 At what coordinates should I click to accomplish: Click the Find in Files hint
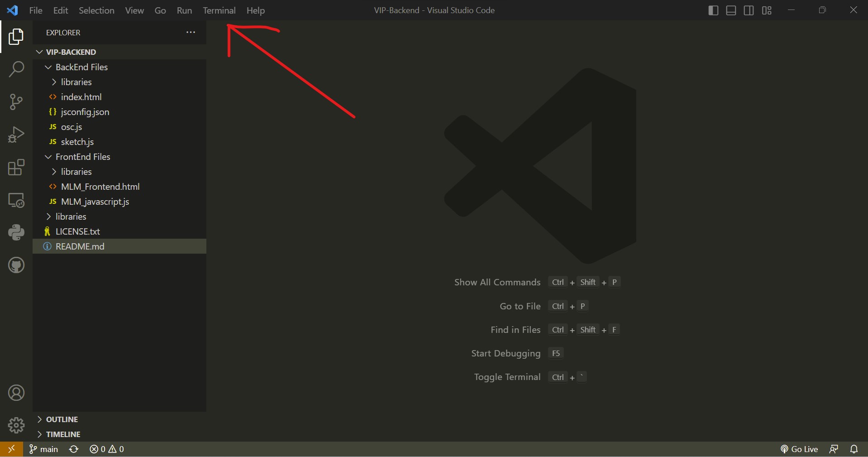pyautogui.click(x=515, y=330)
